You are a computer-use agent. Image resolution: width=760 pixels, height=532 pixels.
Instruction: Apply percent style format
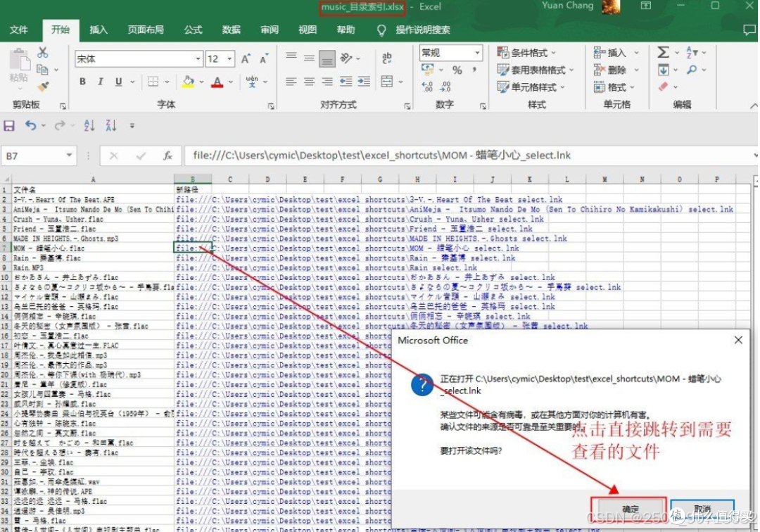tap(457, 70)
